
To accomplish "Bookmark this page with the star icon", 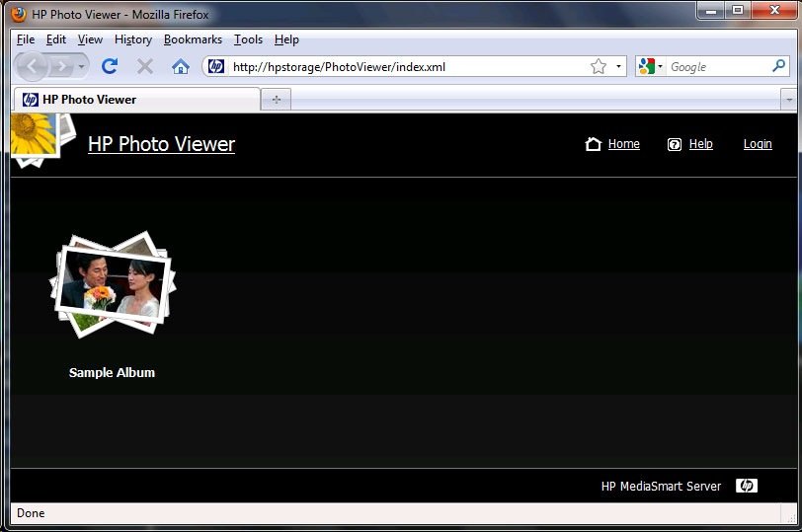I will (598, 66).
